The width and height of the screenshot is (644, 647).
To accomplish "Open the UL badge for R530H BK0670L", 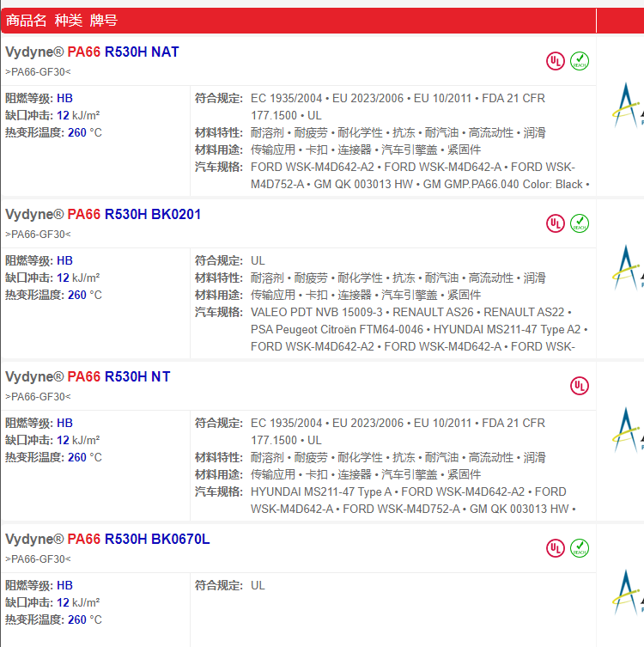I will [x=556, y=548].
